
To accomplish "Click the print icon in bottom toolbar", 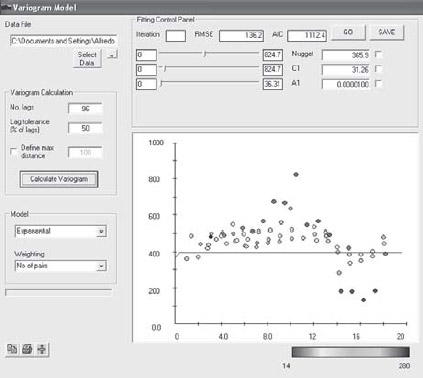I will [27, 349].
